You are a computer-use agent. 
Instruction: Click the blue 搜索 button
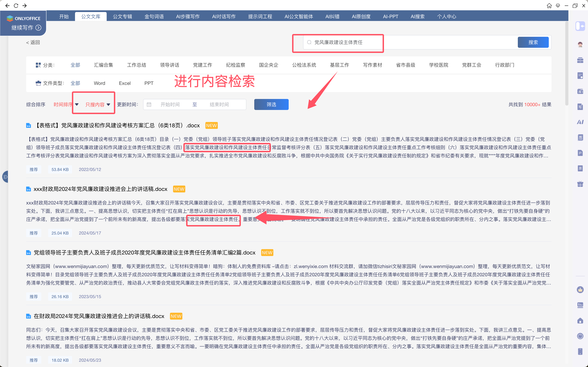(x=533, y=42)
